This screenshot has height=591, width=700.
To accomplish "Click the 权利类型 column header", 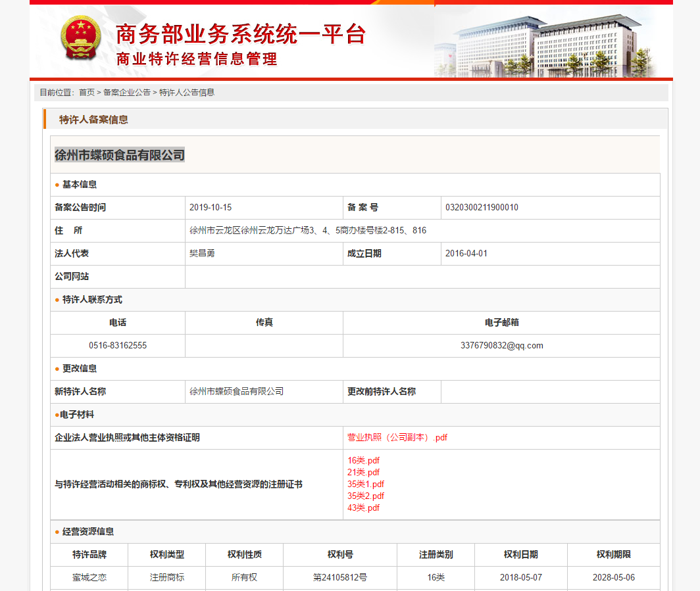I will (167, 554).
